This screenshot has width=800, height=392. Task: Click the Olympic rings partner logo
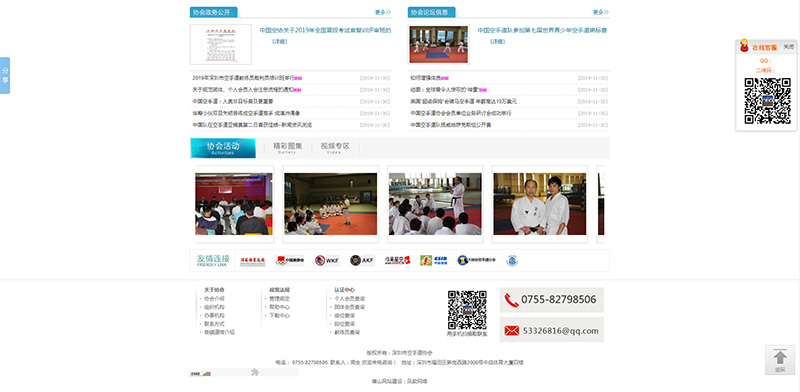point(290,260)
